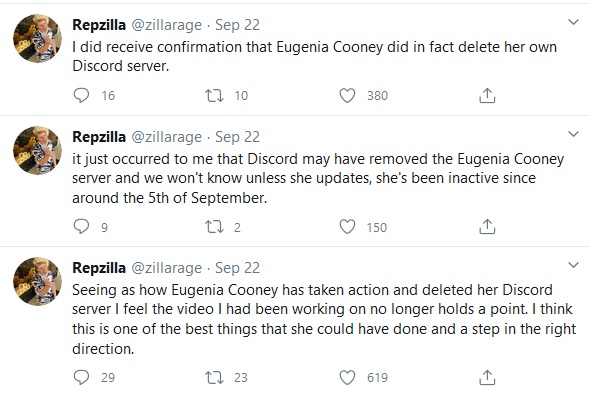Retweet the tweet with 23 retweets

click(x=214, y=377)
